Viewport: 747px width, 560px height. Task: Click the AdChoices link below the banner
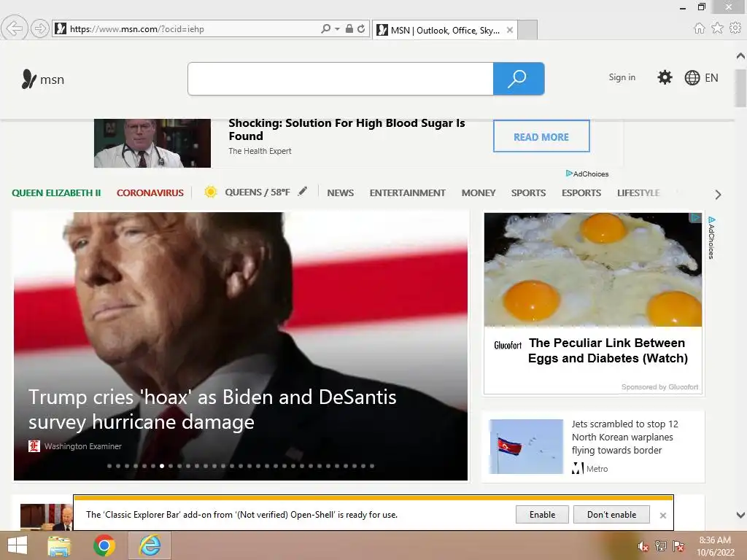point(587,174)
